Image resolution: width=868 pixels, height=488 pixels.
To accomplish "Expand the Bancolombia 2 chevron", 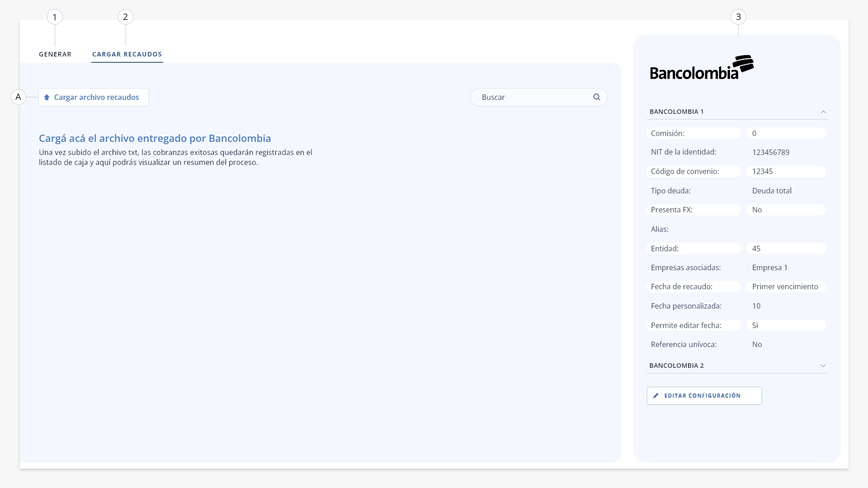I will pyautogui.click(x=823, y=366).
